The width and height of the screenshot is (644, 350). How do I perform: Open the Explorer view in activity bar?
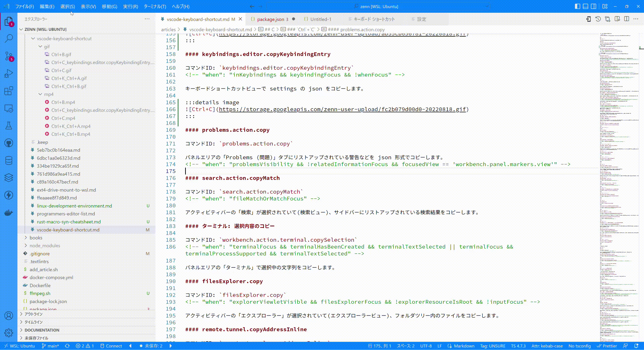click(x=9, y=22)
